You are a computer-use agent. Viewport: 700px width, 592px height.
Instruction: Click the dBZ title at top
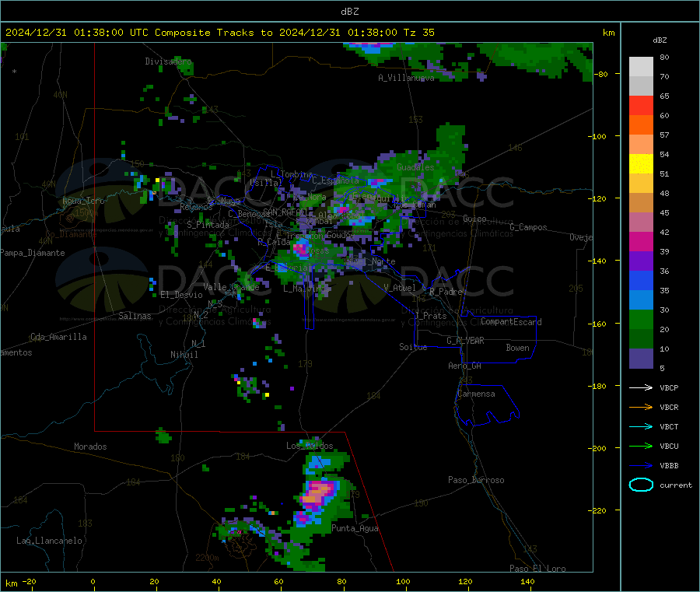(x=349, y=12)
